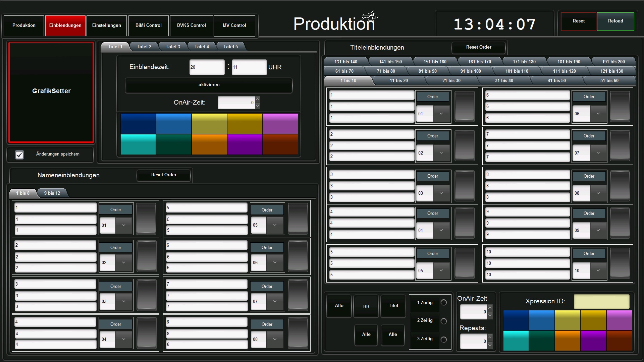
Task: Toggle the gray trigger pad for title entry 10
Action: pos(620,263)
